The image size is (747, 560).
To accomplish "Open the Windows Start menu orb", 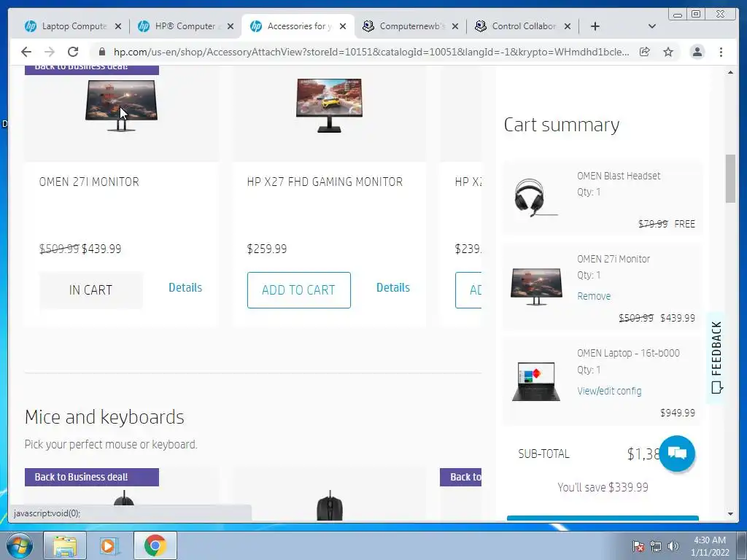I will (x=20, y=545).
